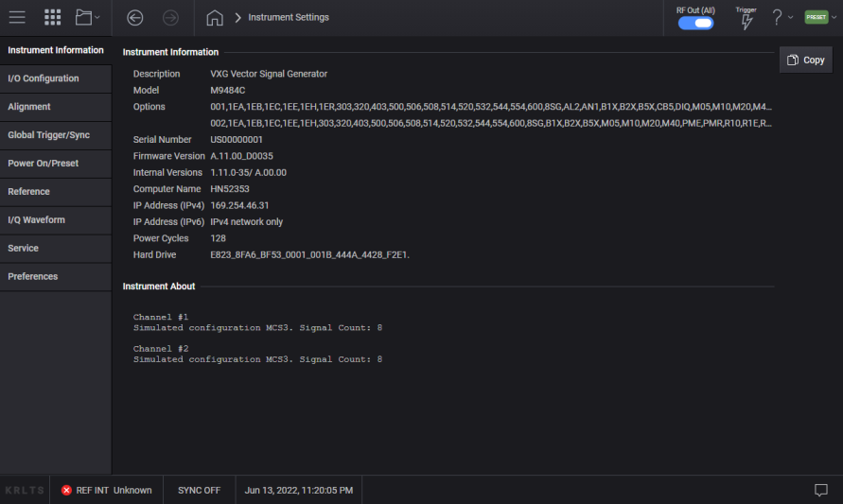The image size is (843, 504).
Task: Expand the folder file dropdown
Action: click(x=87, y=17)
